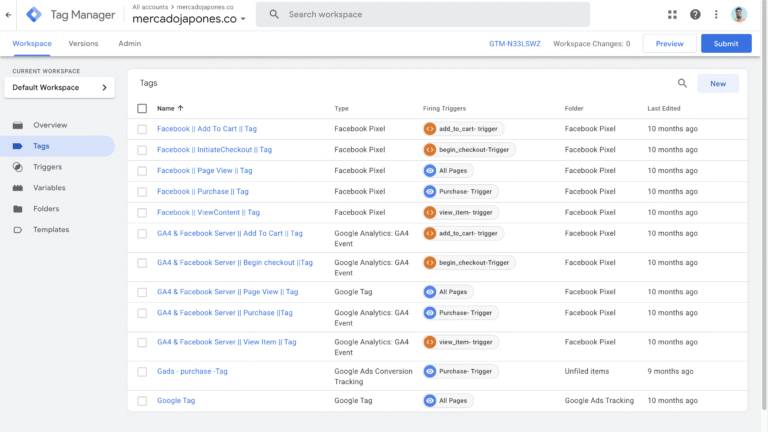This screenshot has width=768, height=432.
Task: Select the Google Tag row checkbox
Action: [x=142, y=401]
